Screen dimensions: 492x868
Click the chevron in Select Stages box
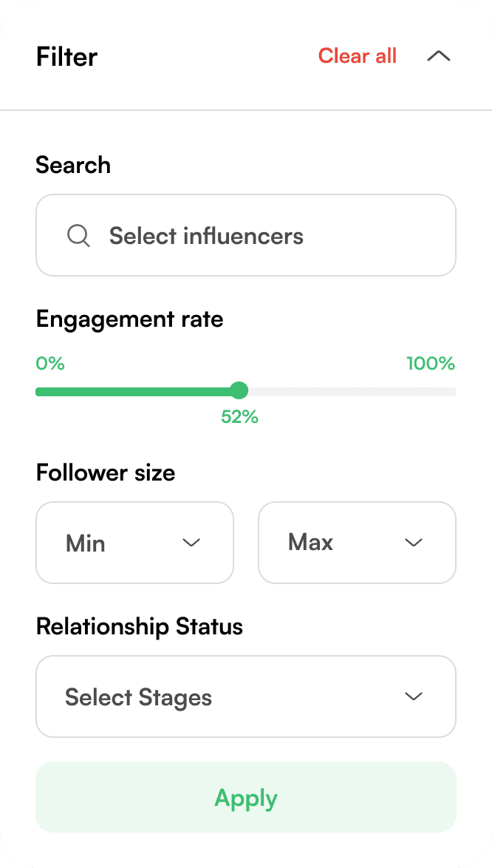(x=414, y=696)
